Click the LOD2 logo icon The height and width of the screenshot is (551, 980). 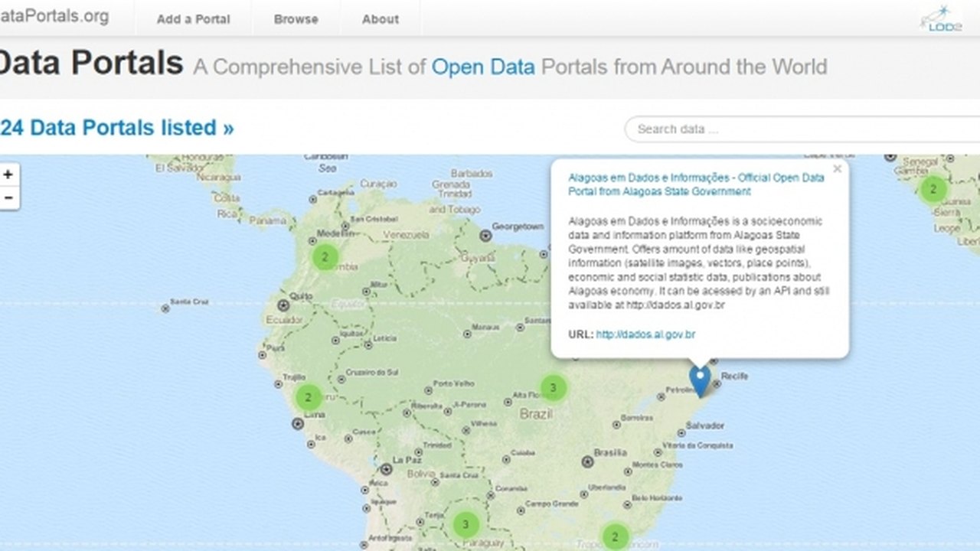coord(940,18)
